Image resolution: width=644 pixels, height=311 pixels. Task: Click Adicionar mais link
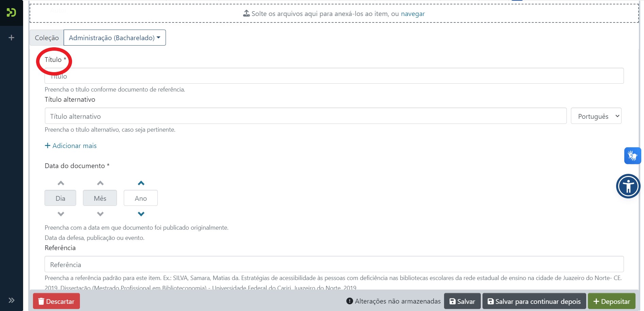tap(71, 146)
